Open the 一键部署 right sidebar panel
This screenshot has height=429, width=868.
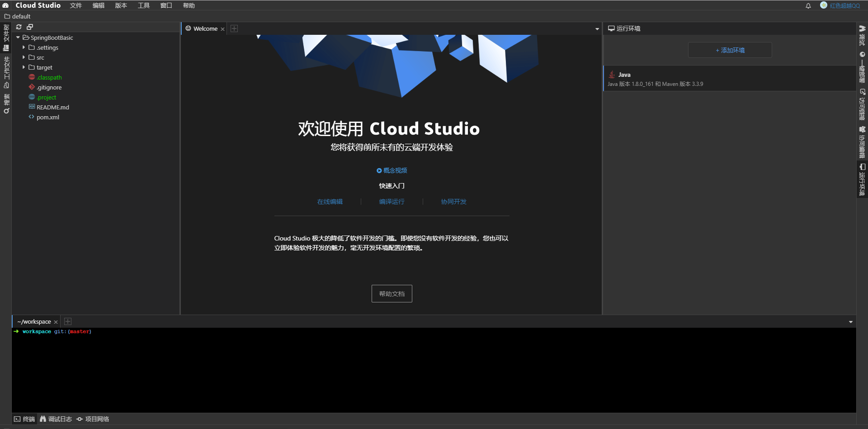coord(862,67)
